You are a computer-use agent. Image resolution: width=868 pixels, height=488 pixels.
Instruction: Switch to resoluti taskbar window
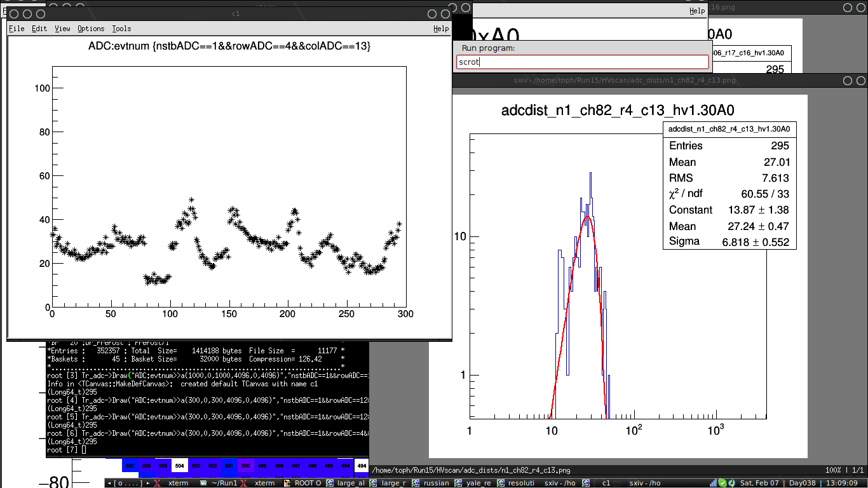point(517,483)
